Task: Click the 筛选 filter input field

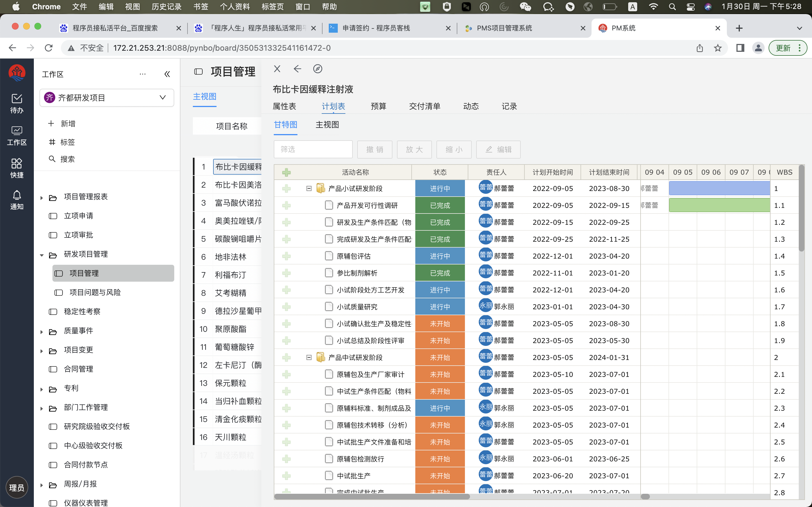Action: coord(313,150)
